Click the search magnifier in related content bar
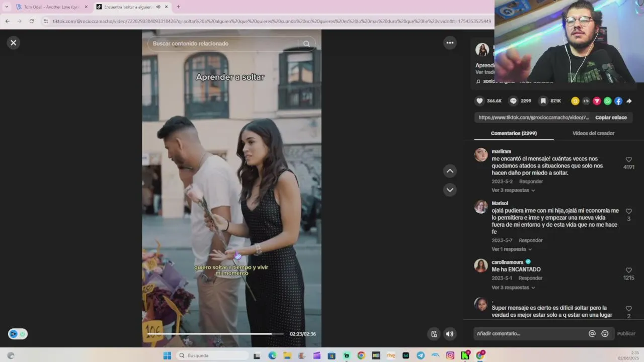This screenshot has width=644, height=362. click(306, 44)
